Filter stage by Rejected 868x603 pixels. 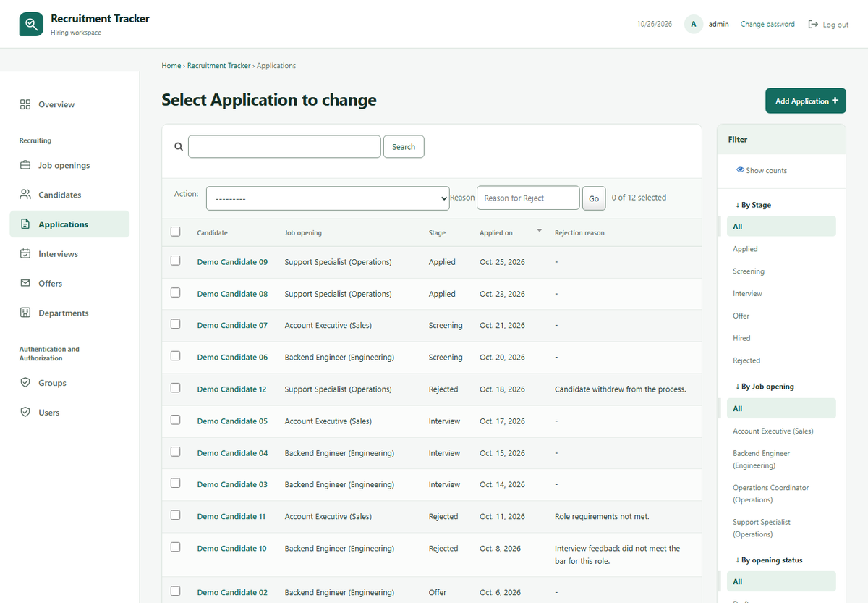pyautogui.click(x=746, y=360)
